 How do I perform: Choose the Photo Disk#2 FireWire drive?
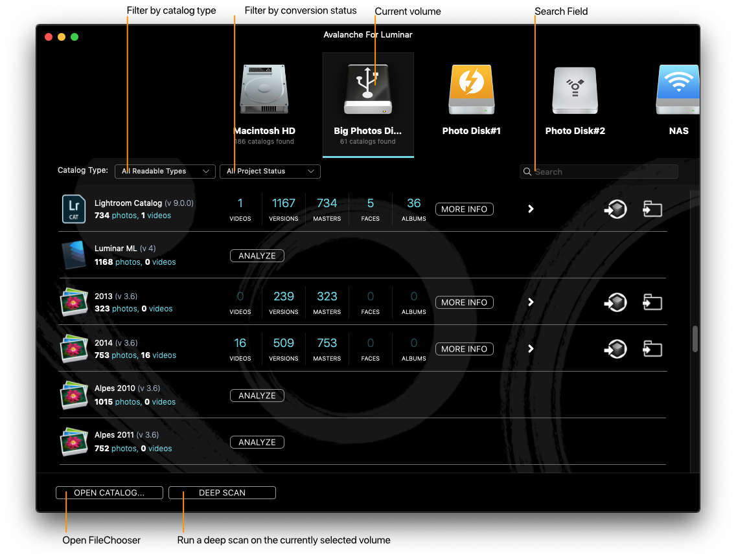(575, 90)
